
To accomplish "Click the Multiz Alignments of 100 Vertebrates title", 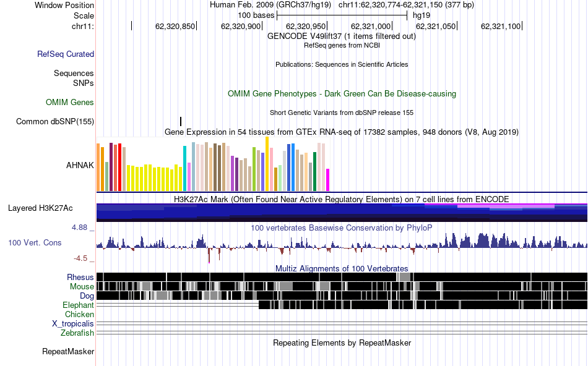I will tap(342, 268).
